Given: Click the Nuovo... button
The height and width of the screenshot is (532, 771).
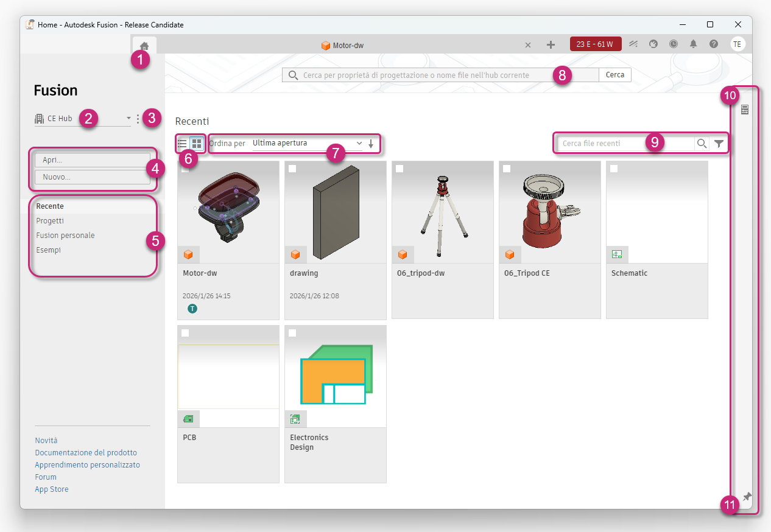Looking at the screenshot, I should (x=93, y=177).
